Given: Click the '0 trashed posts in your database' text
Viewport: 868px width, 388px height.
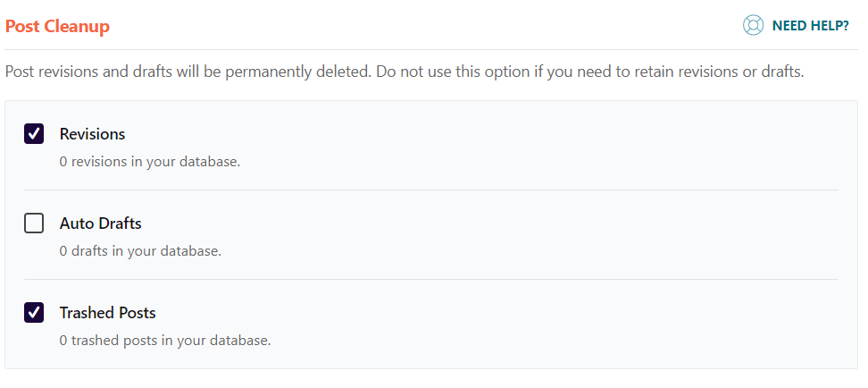Looking at the screenshot, I should point(164,341).
